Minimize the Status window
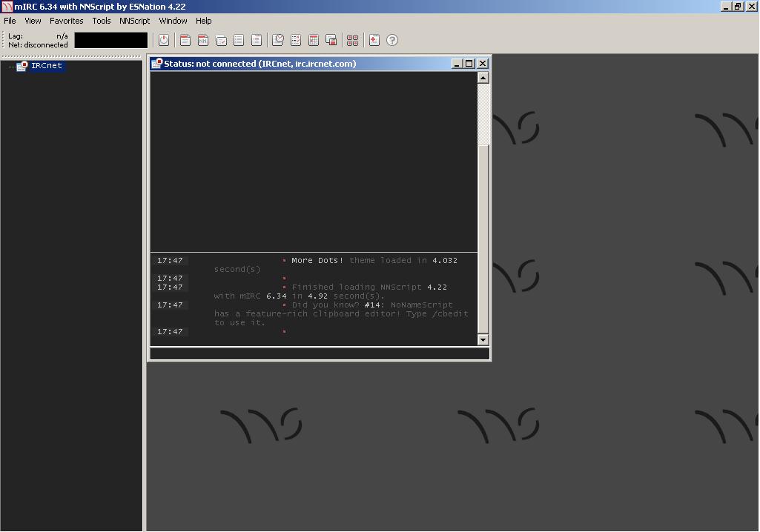The width and height of the screenshot is (760, 532). click(x=457, y=64)
